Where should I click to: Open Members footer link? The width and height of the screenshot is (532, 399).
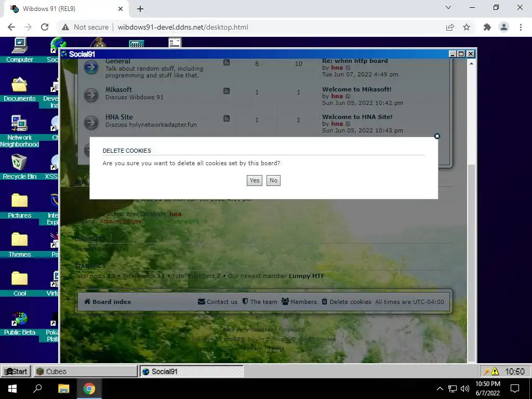(x=299, y=302)
